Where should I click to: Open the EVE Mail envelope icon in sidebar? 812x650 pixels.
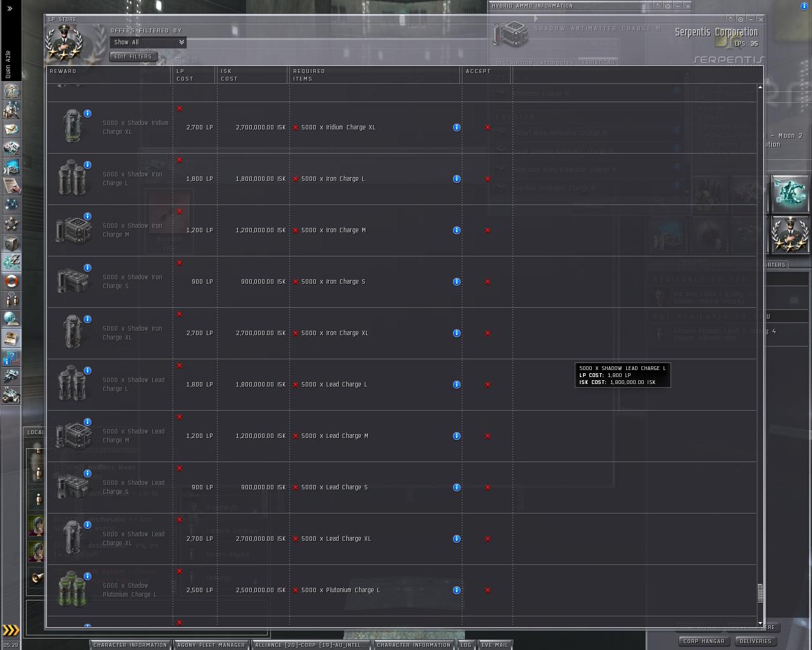click(x=11, y=129)
